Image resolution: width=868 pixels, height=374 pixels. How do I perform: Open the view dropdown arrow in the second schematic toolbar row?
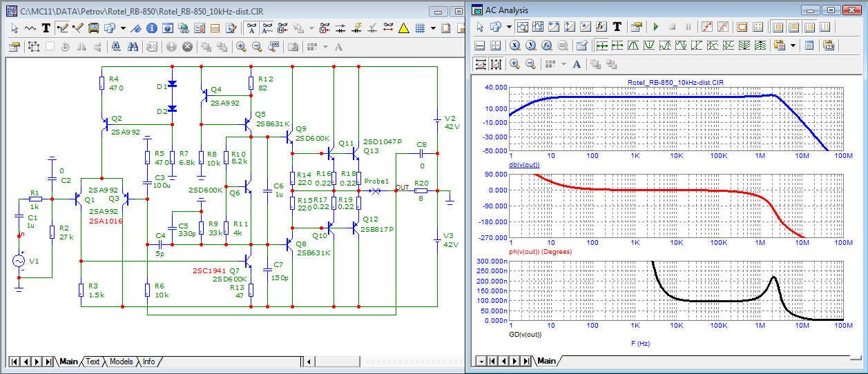325,48
